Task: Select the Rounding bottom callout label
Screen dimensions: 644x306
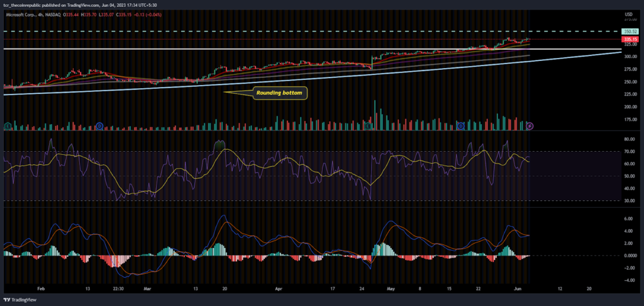Action: [x=279, y=93]
